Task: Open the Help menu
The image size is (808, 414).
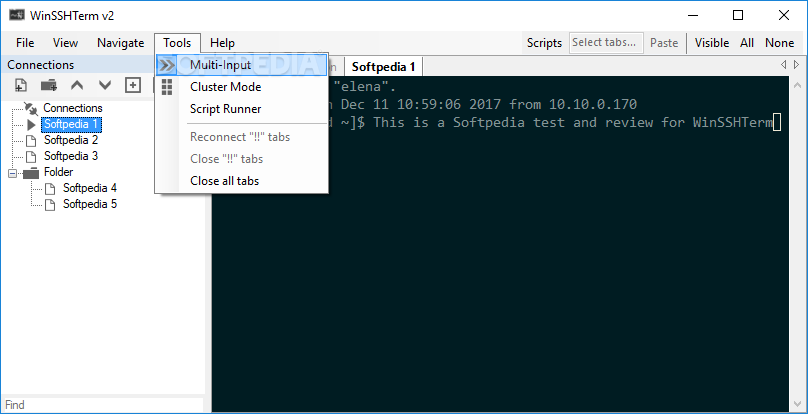Action: pyautogui.click(x=223, y=43)
